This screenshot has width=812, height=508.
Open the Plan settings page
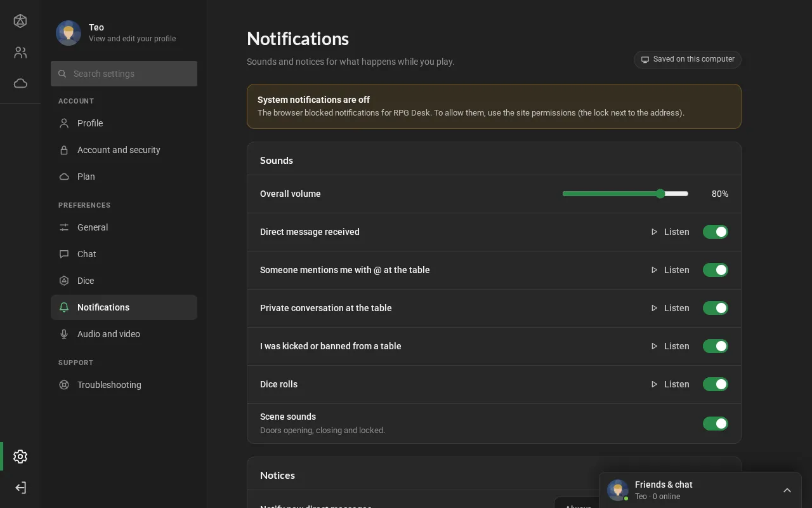[x=124, y=177]
